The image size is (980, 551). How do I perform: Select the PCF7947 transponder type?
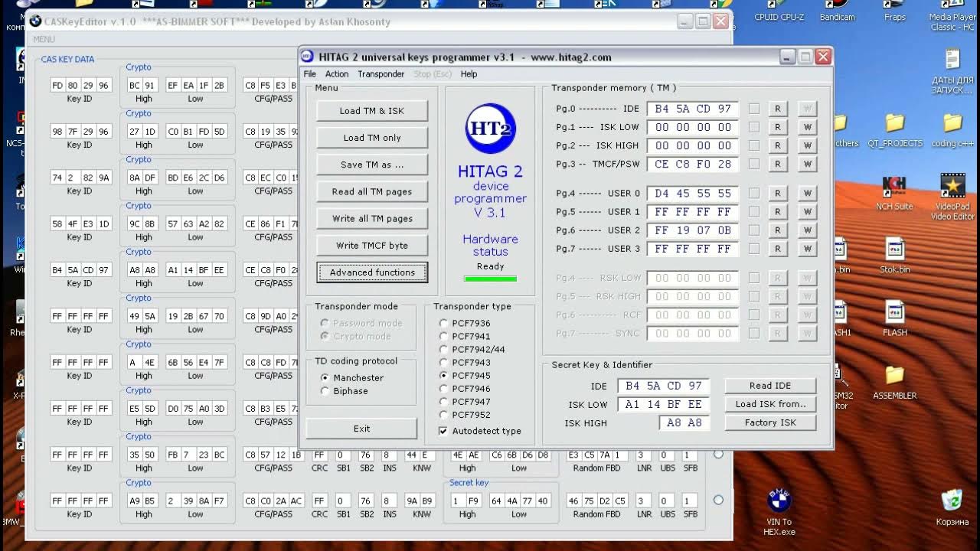[x=444, y=401]
